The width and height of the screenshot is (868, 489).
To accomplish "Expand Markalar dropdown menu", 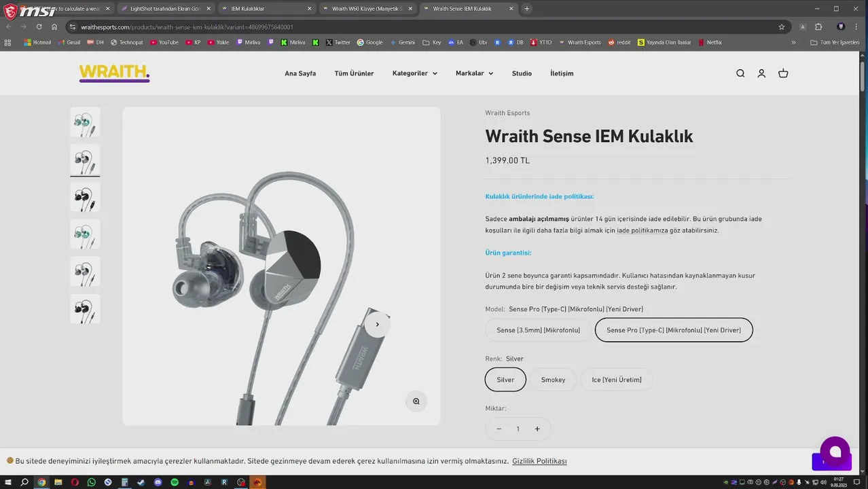I will click(474, 73).
